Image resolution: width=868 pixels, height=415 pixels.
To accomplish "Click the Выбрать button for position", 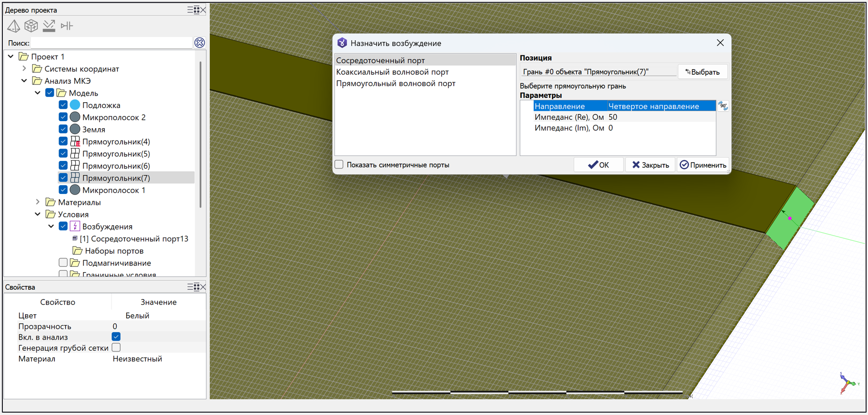I will pyautogui.click(x=702, y=72).
